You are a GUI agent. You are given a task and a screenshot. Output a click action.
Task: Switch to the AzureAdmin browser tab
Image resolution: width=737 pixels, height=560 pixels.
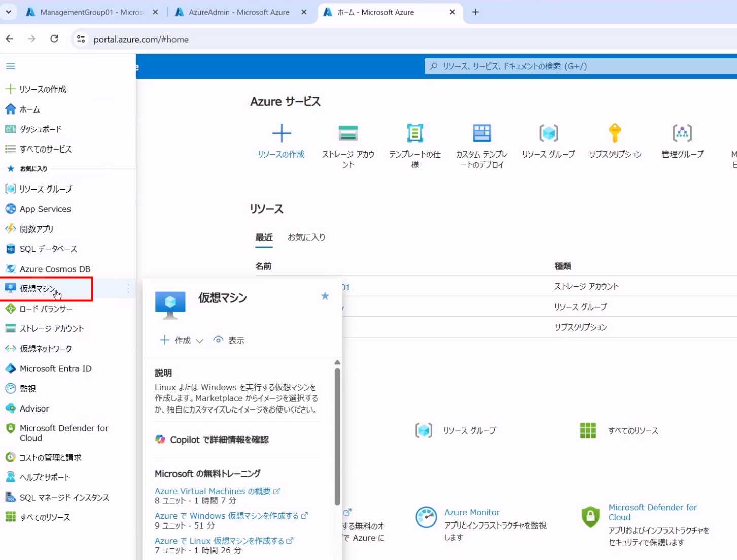pos(238,12)
